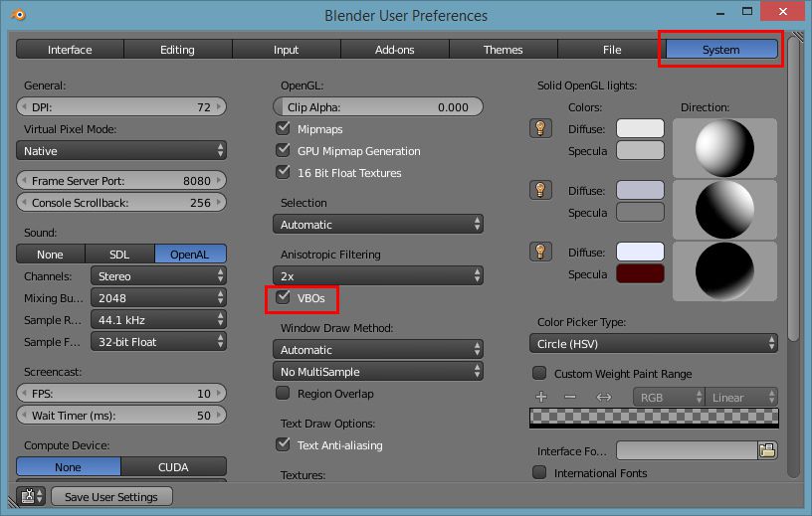The image size is (812, 516).
Task: Open Window Draw Method Automatic dropdown
Action: point(378,349)
